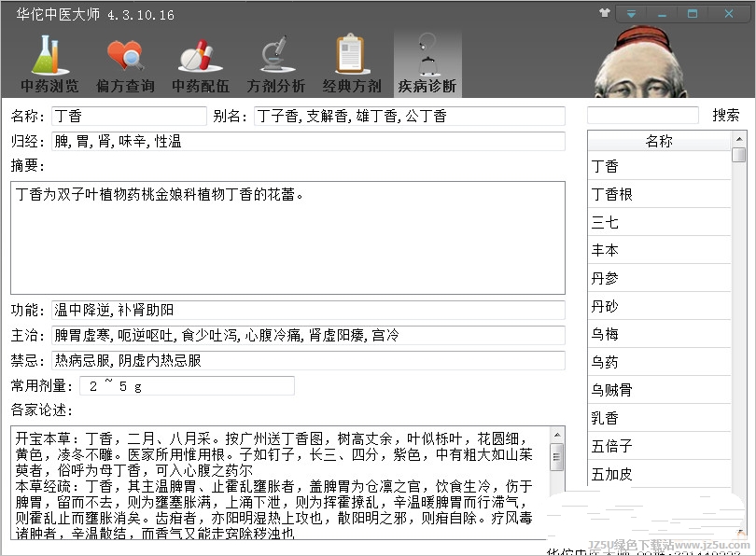Select 丁香根 in the herb list
This screenshot has height=556, width=756.
click(x=659, y=194)
